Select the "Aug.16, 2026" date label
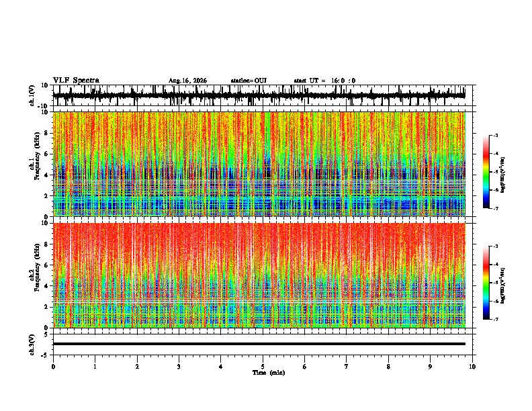 (x=187, y=81)
